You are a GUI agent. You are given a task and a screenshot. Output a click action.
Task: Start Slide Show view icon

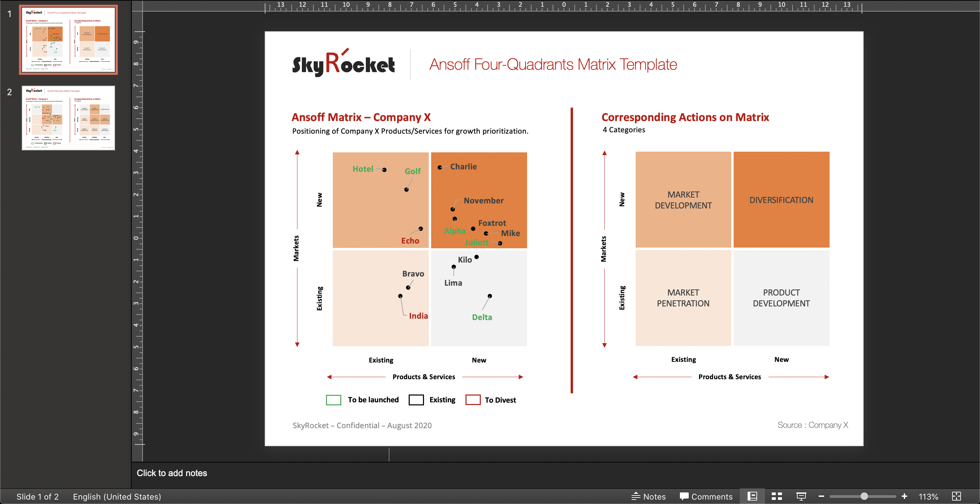point(801,497)
